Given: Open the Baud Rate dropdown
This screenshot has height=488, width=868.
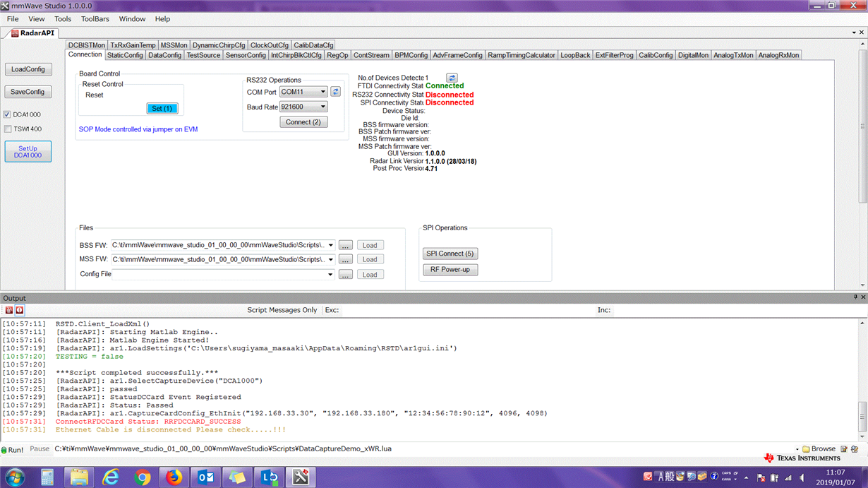Looking at the screenshot, I should point(323,107).
